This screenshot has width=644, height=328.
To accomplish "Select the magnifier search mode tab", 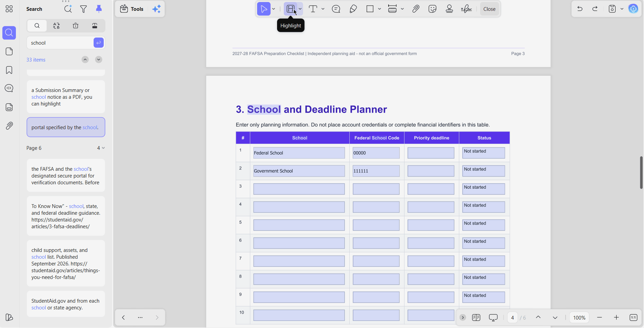I will point(37,26).
